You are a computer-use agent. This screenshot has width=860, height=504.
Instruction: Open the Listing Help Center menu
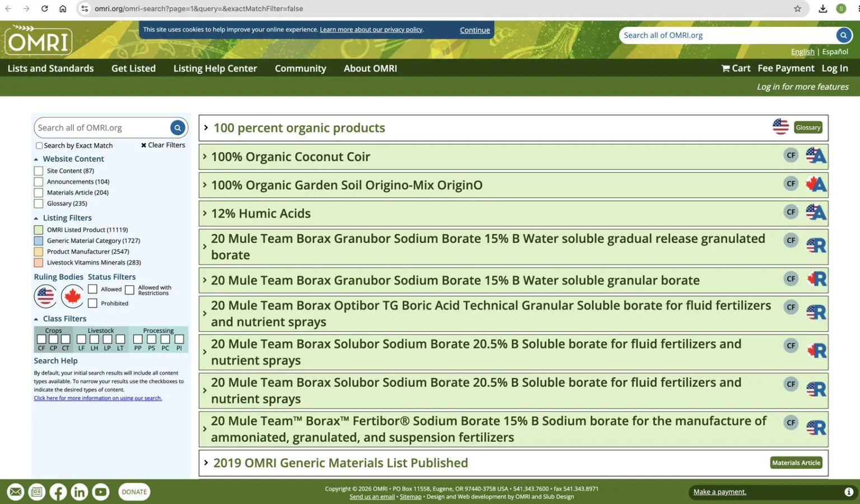tap(215, 68)
